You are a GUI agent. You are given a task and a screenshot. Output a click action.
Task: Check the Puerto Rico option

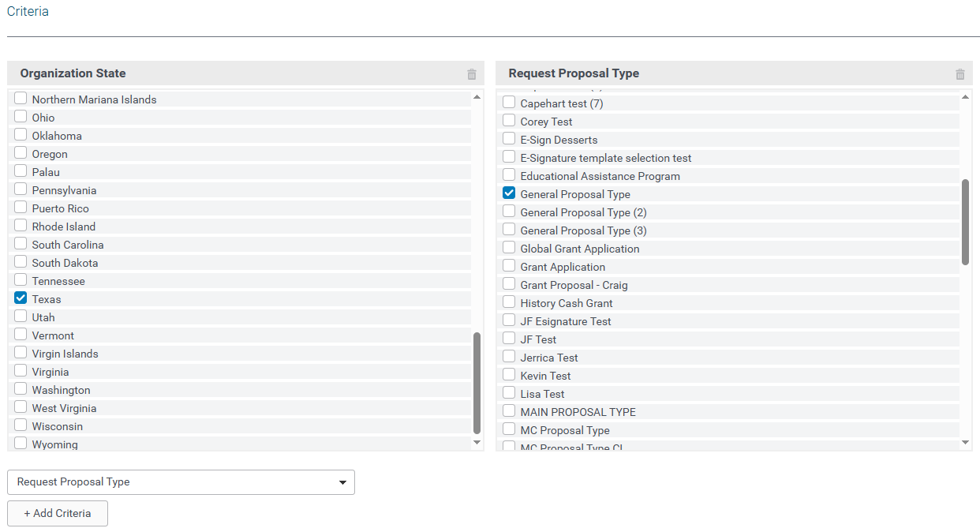pyautogui.click(x=21, y=208)
